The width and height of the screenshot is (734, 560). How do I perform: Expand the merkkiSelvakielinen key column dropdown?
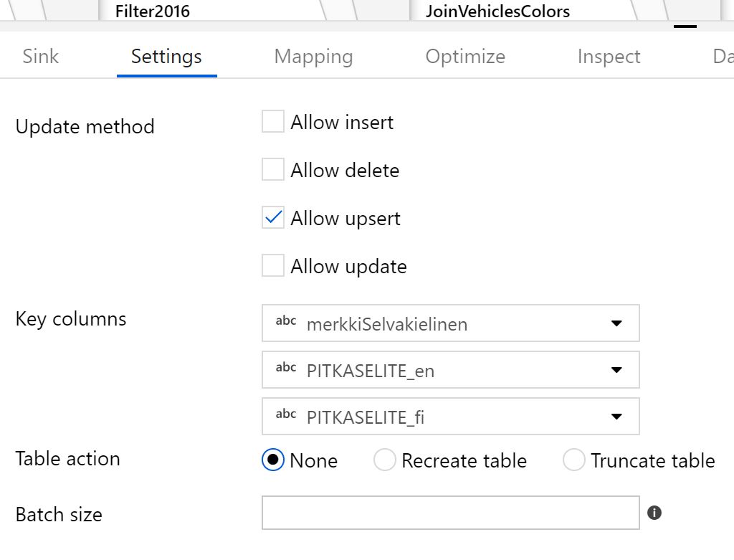click(x=616, y=323)
